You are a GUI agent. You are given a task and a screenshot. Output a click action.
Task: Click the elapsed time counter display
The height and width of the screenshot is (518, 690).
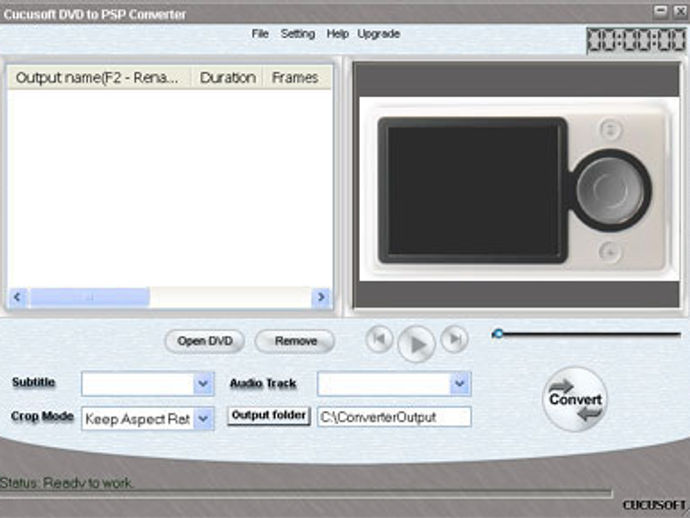coord(636,40)
